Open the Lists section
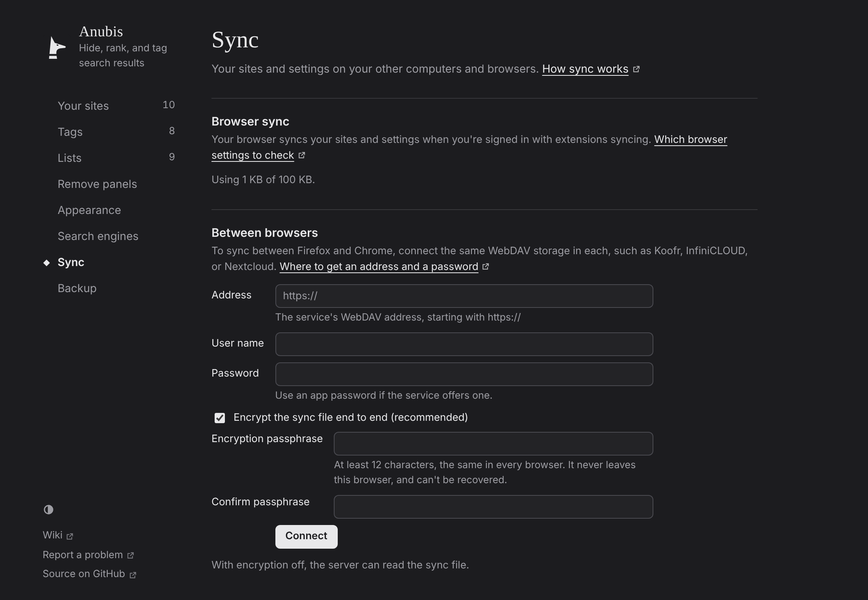Viewport: 868px width, 600px height. click(116, 158)
